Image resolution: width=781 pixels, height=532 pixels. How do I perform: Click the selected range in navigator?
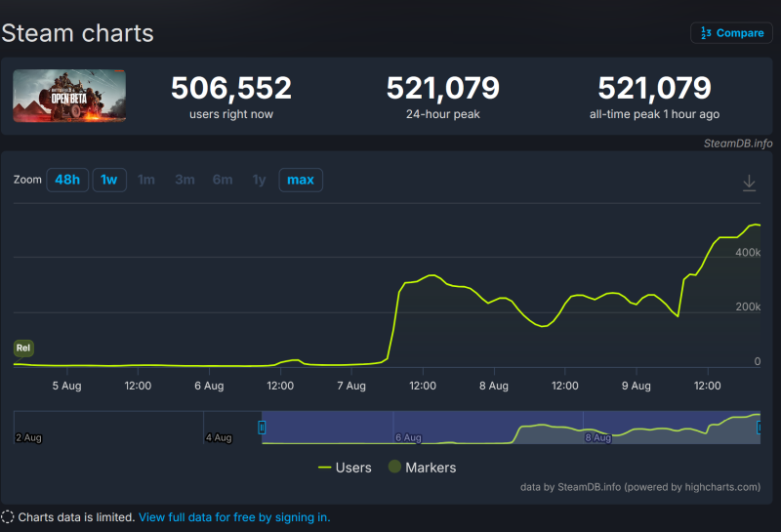pyautogui.click(x=511, y=428)
